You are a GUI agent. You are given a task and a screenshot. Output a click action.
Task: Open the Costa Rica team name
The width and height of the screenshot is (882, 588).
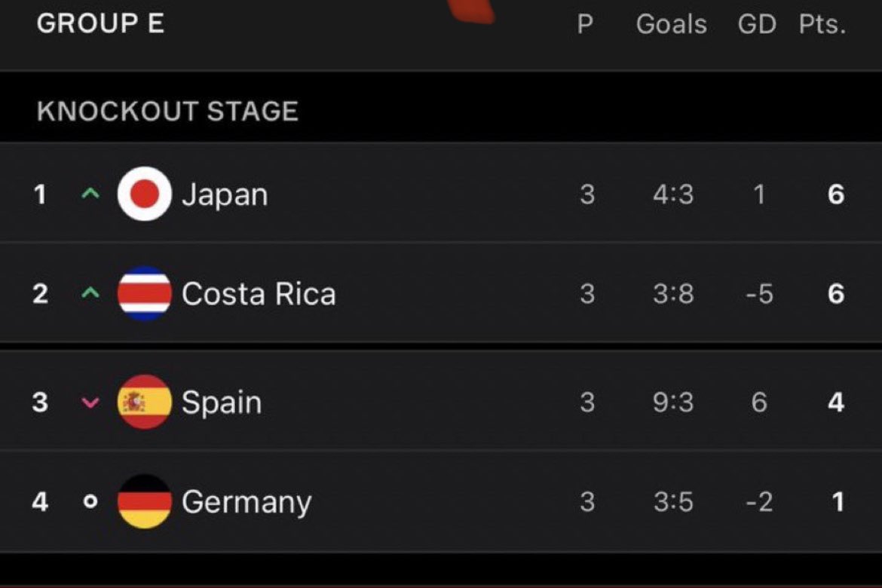point(259,294)
